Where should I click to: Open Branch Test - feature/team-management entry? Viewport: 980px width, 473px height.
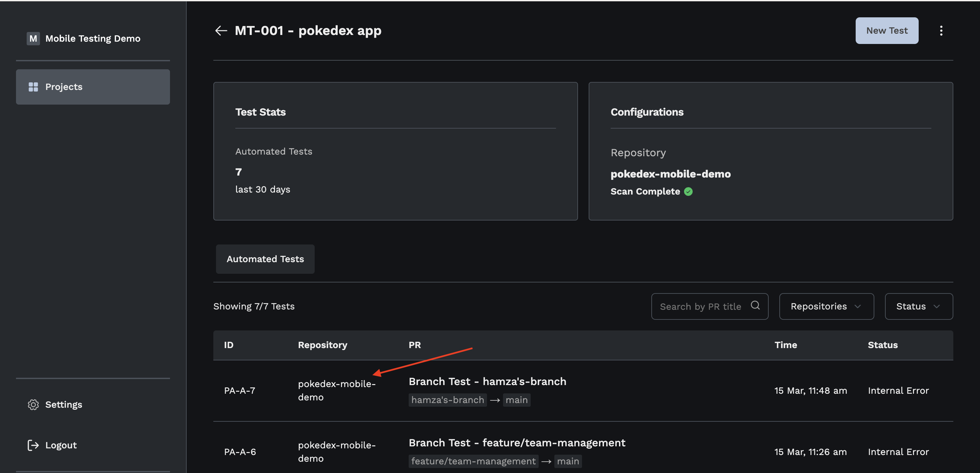coord(517,443)
